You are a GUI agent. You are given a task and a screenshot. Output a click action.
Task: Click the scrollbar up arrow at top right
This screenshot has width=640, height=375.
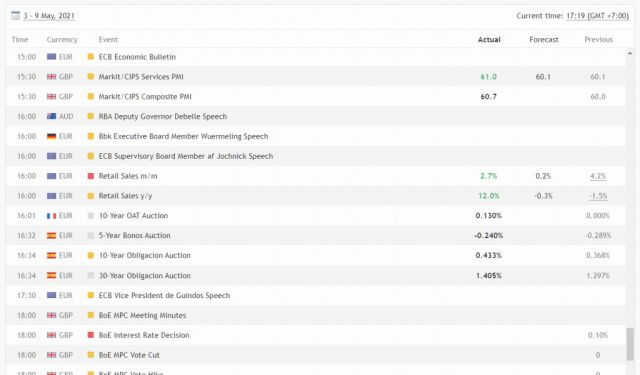pyautogui.click(x=630, y=53)
